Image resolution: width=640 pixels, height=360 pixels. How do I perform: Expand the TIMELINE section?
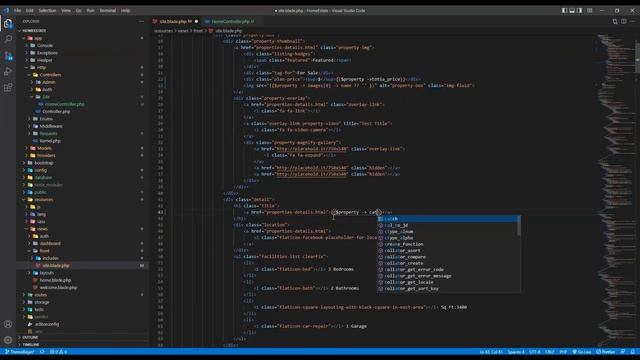coord(31,344)
